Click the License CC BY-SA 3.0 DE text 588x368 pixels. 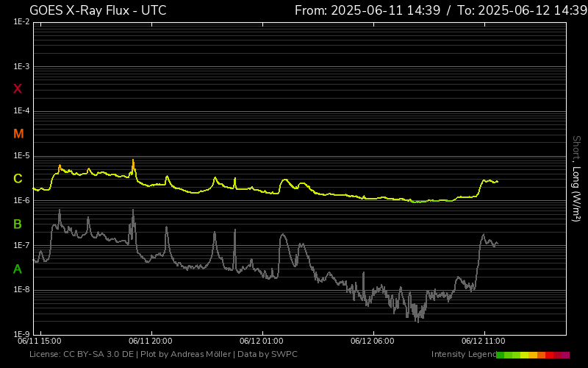(x=82, y=354)
